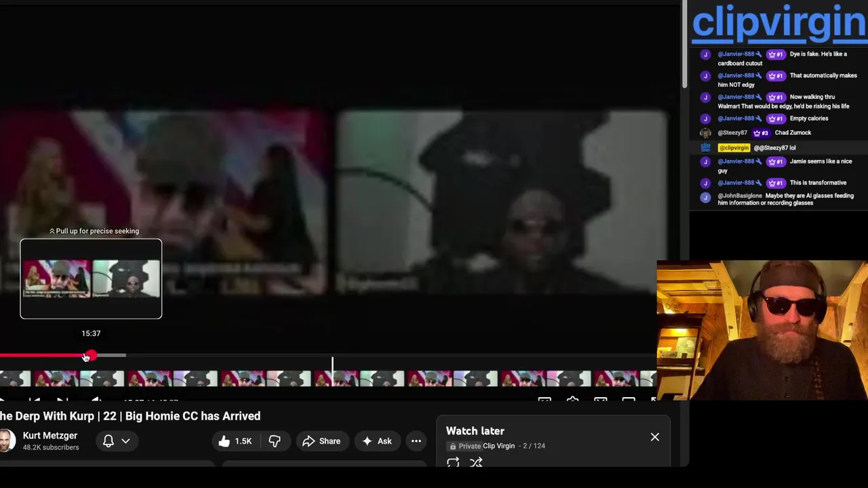Viewport: 868px width, 488px height.
Task: Click the Watch later playlist title
Action: [x=475, y=431]
